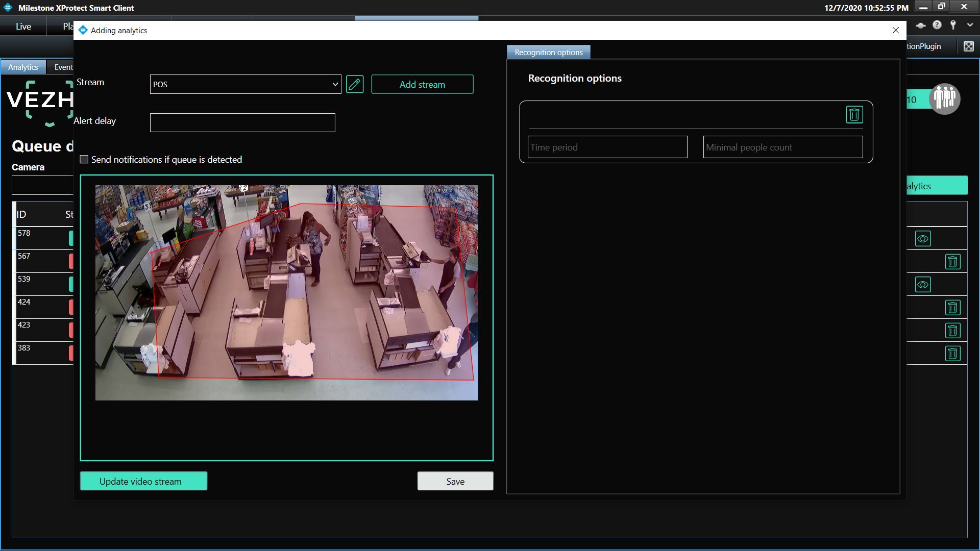Select table row with ID 423
Image resolution: width=980 pixels, height=551 pixels.
click(43, 330)
